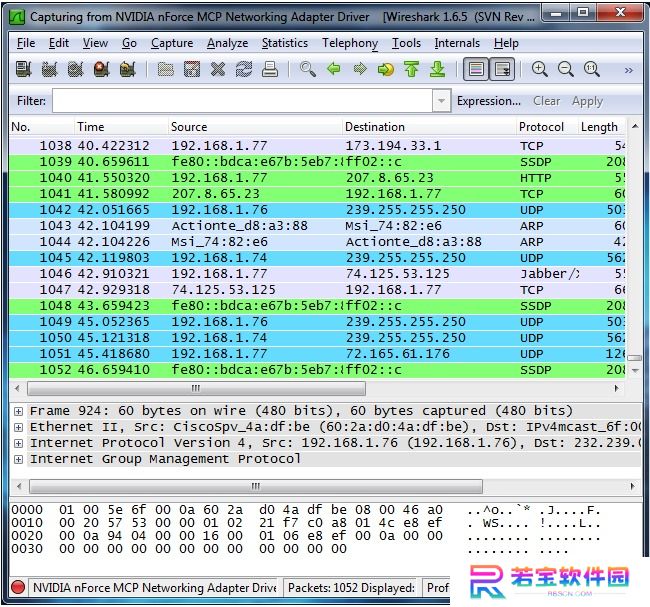Expand Internet Group Management Protocol node
Viewport: 650px width, 607px height.
click(x=18, y=459)
